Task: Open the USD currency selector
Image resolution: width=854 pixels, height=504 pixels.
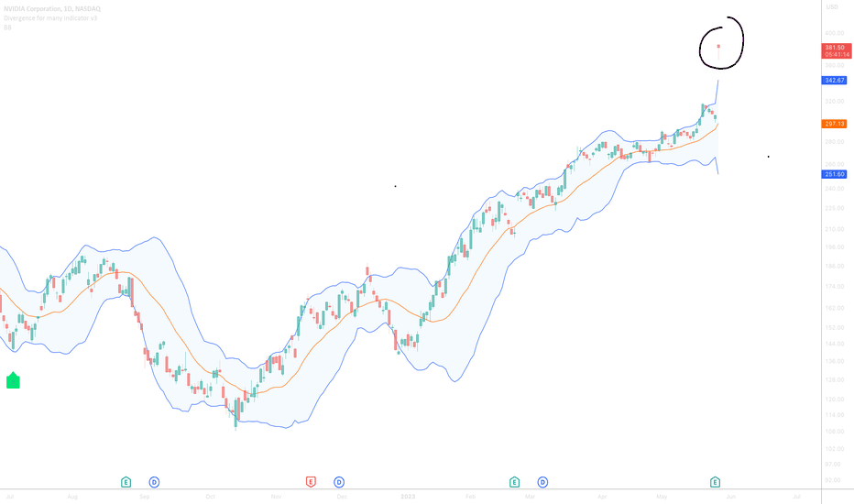Action: pyautogui.click(x=832, y=6)
